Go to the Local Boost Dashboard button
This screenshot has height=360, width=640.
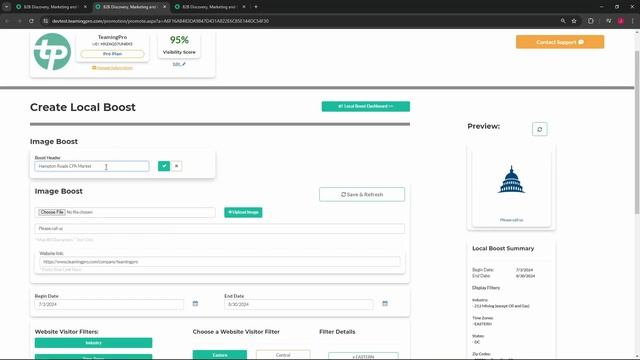(366, 107)
